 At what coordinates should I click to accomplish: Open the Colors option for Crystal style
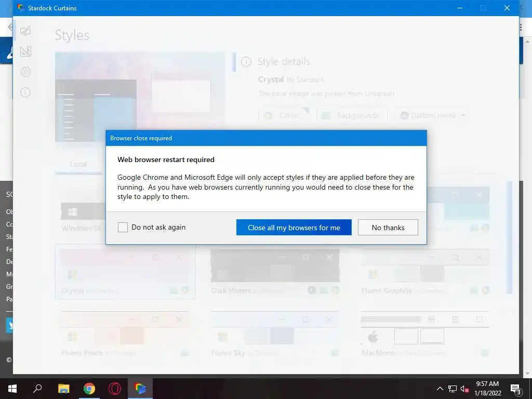(284, 116)
